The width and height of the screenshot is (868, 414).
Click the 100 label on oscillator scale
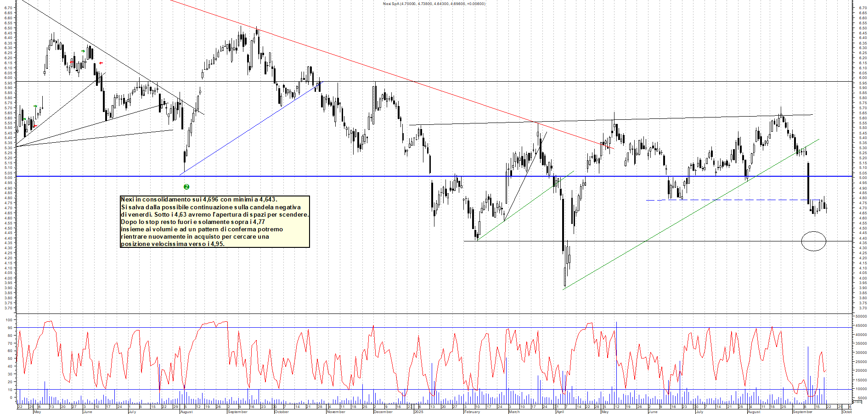(x=9, y=319)
